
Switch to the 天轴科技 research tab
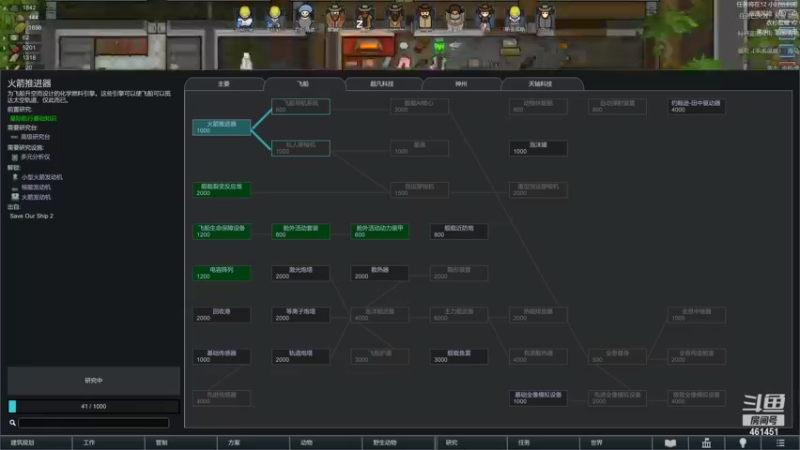coord(540,84)
